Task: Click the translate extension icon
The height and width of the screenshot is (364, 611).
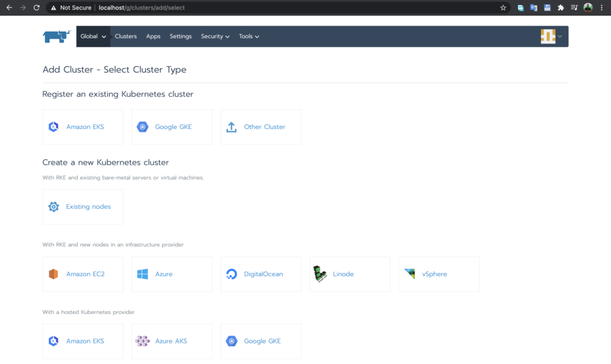Action: (x=534, y=7)
